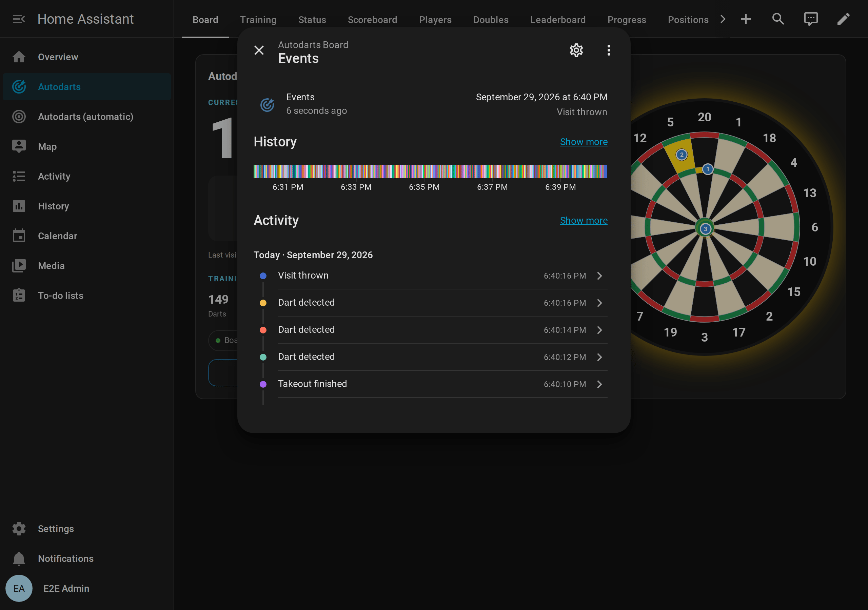
Task: Switch to the Training tab
Action: (258, 20)
